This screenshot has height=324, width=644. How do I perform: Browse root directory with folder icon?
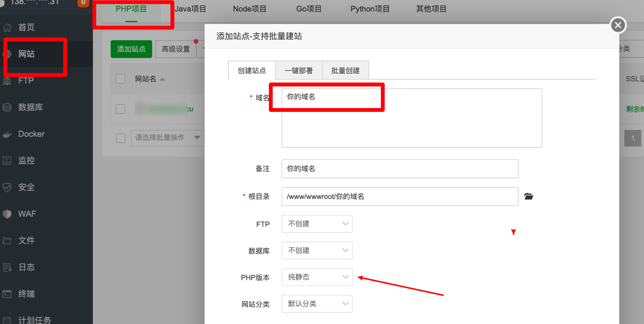[x=528, y=197]
